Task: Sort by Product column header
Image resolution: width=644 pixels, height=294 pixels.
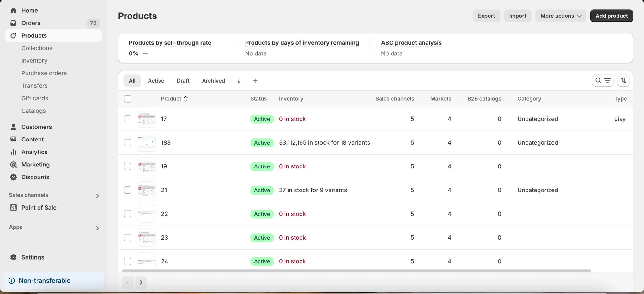Action: tap(174, 99)
